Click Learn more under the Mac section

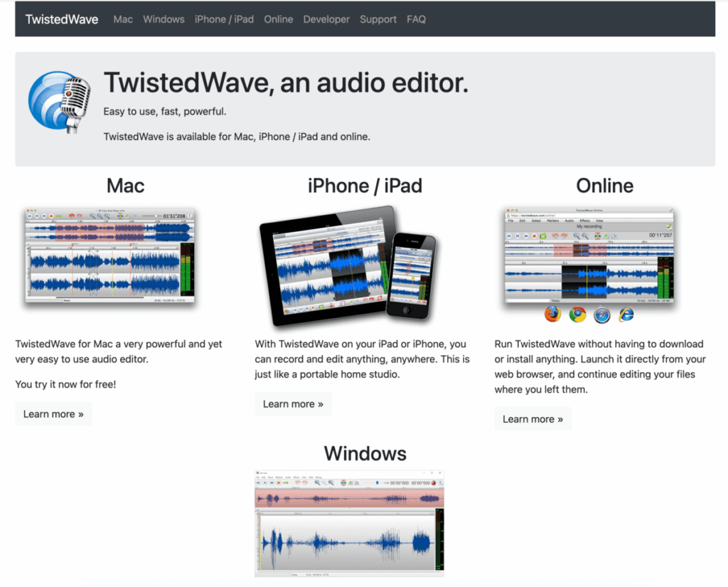(53, 413)
